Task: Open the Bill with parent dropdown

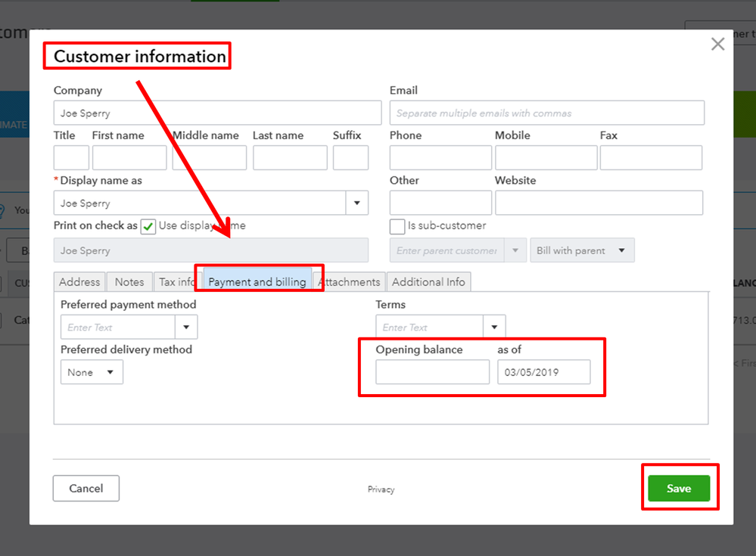Action: pyautogui.click(x=582, y=250)
